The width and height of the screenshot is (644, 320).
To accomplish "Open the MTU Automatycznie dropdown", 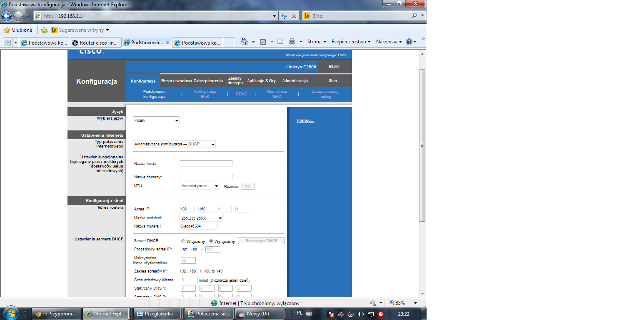I will (199, 186).
